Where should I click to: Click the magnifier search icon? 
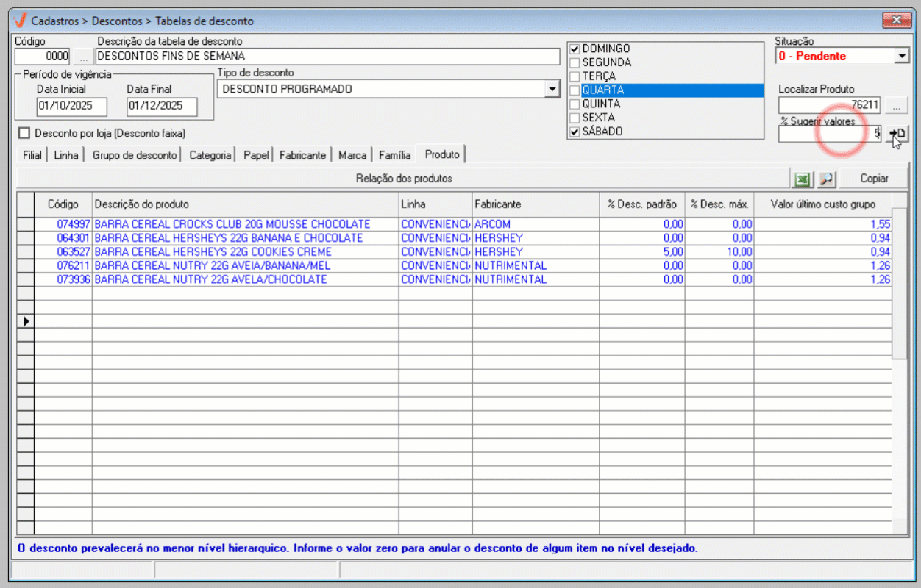(x=826, y=179)
